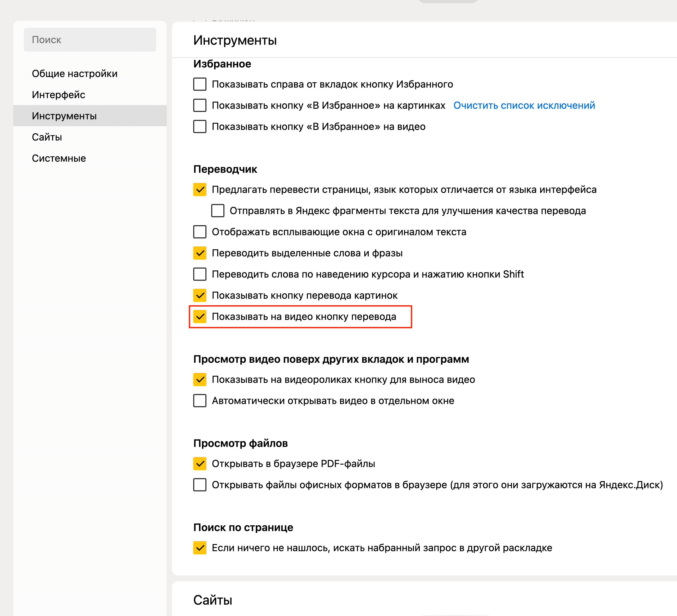
Task: Enable auto-open video in separate window
Action: click(x=200, y=401)
